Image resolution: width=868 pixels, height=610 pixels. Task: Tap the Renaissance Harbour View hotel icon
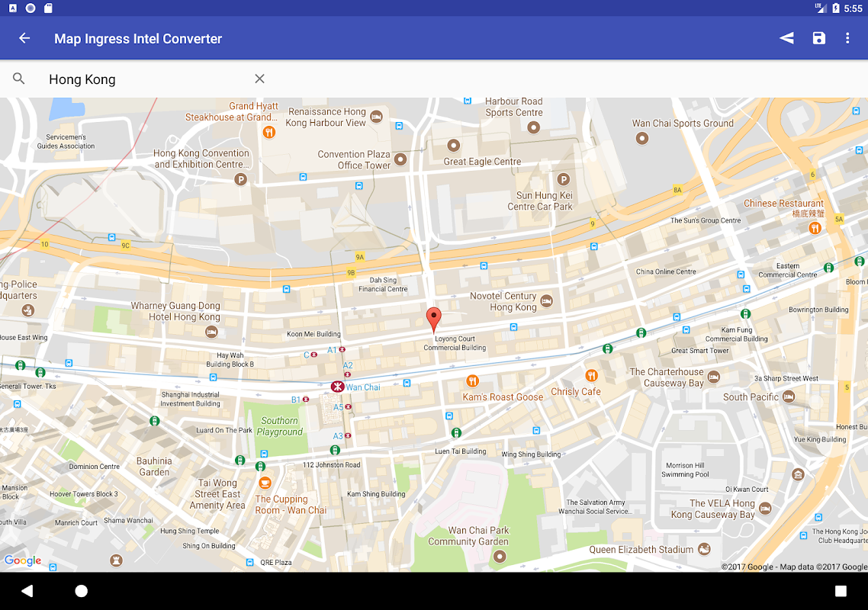pyautogui.click(x=377, y=116)
